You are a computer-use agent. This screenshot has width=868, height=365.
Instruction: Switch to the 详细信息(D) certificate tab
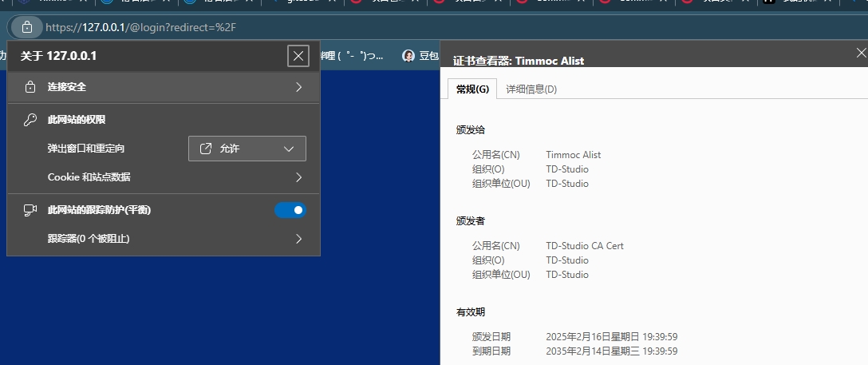(x=531, y=89)
